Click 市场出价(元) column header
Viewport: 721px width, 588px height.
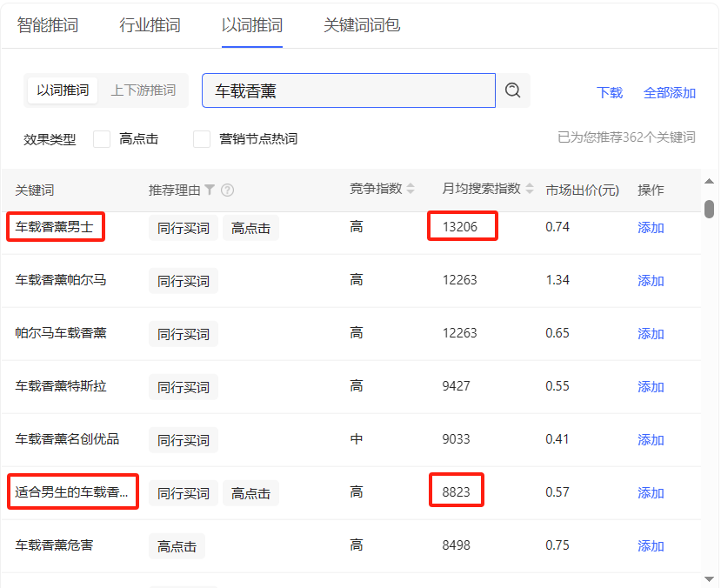pos(582,190)
